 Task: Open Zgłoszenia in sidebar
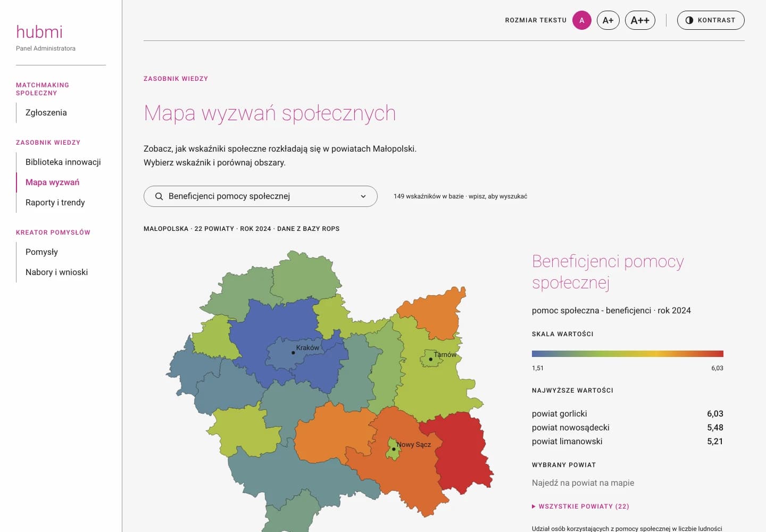tap(46, 113)
